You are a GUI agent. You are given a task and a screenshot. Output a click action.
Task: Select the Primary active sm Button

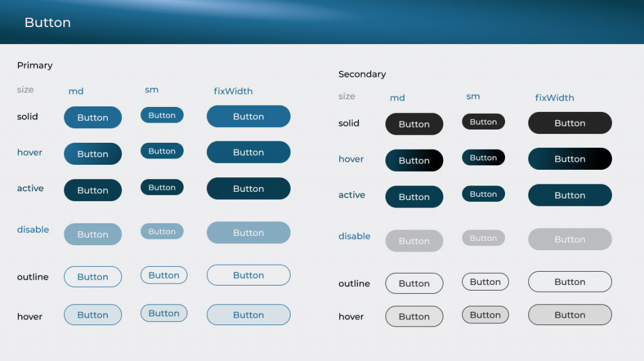pos(162,187)
